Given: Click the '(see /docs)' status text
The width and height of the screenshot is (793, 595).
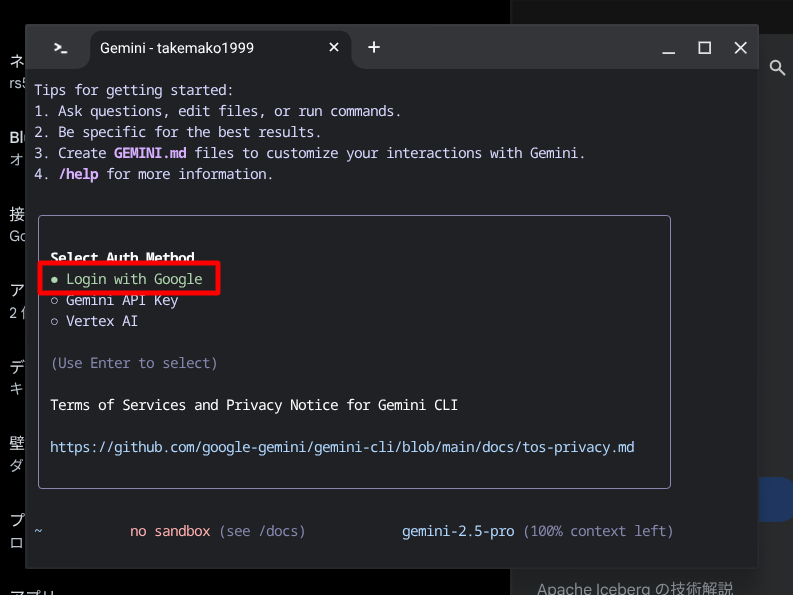Looking at the screenshot, I should (262, 531).
